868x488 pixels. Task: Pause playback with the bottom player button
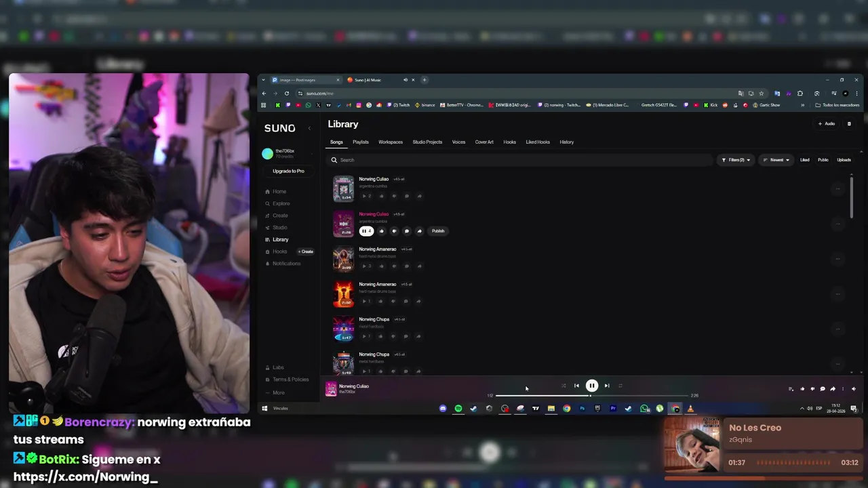[592, 386]
